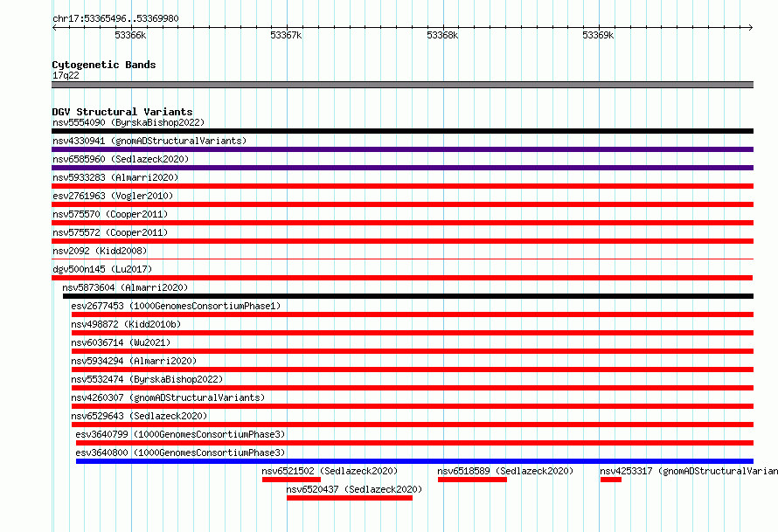Click the red dgv500n145 variant bar
778x532 pixels.
[x=402, y=278]
